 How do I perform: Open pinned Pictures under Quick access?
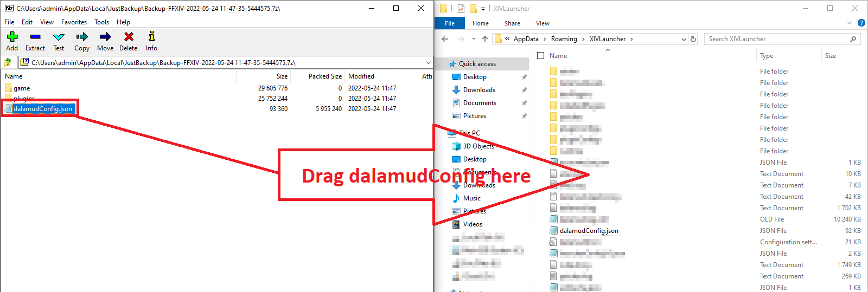click(475, 116)
